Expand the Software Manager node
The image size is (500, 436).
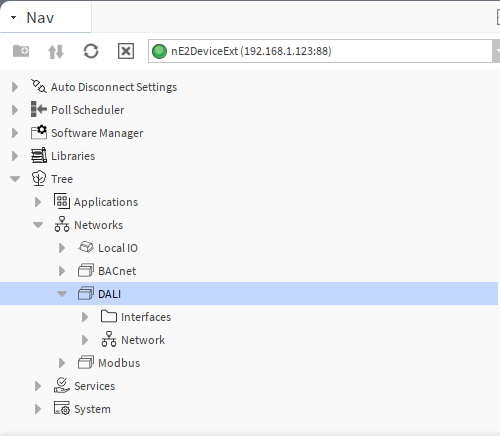15,133
